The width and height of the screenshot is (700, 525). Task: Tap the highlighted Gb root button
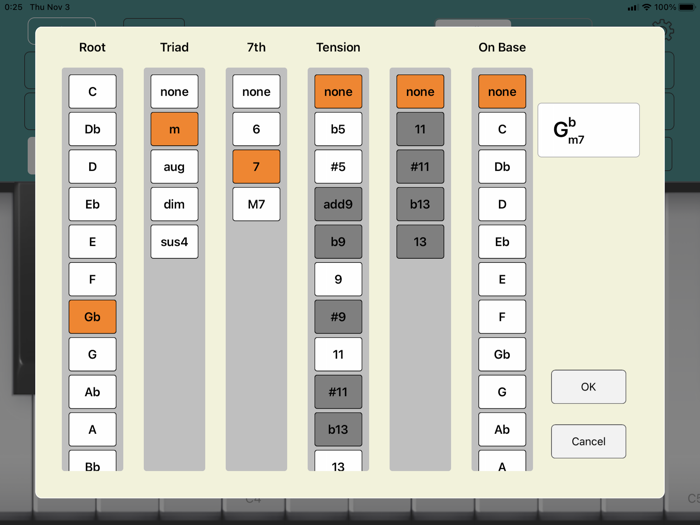tap(92, 317)
